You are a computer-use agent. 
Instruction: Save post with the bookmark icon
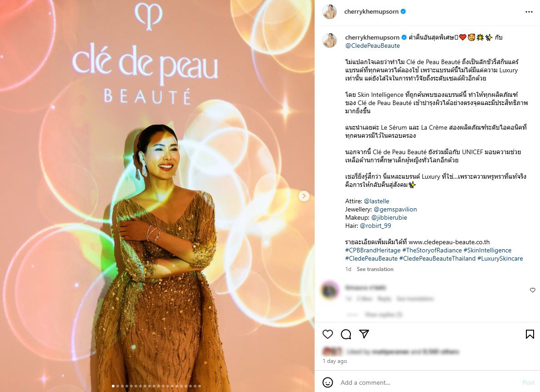tap(530, 334)
